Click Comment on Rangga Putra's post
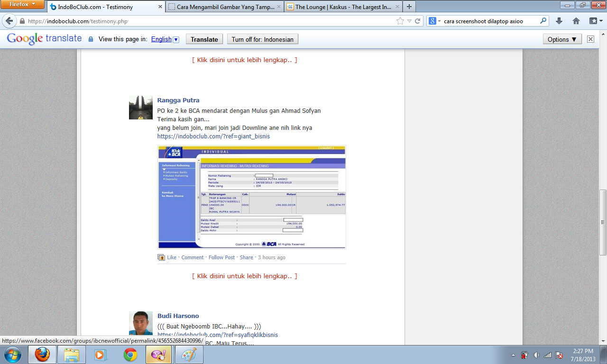This screenshot has height=364, width=607. point(193,257)
